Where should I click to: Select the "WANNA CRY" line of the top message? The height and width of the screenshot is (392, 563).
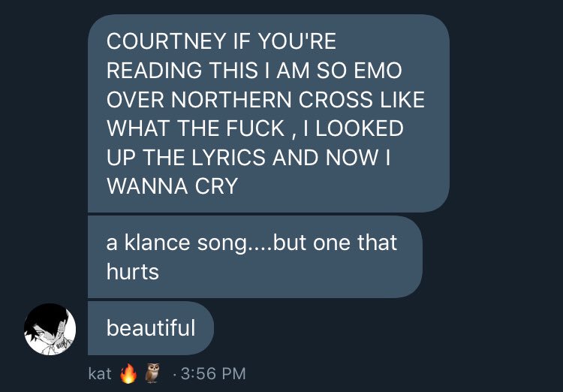coord(173,186)
